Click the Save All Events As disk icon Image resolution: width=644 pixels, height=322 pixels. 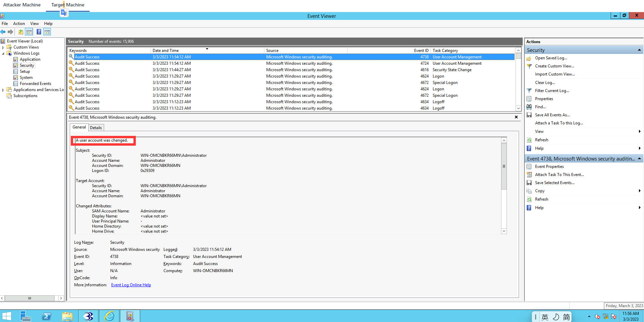point(529,115)
